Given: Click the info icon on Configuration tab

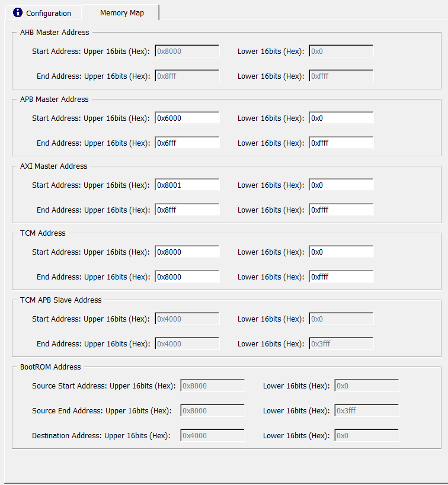Looking at the screenshot, I should pyautogui.click(x=18, y=12).
